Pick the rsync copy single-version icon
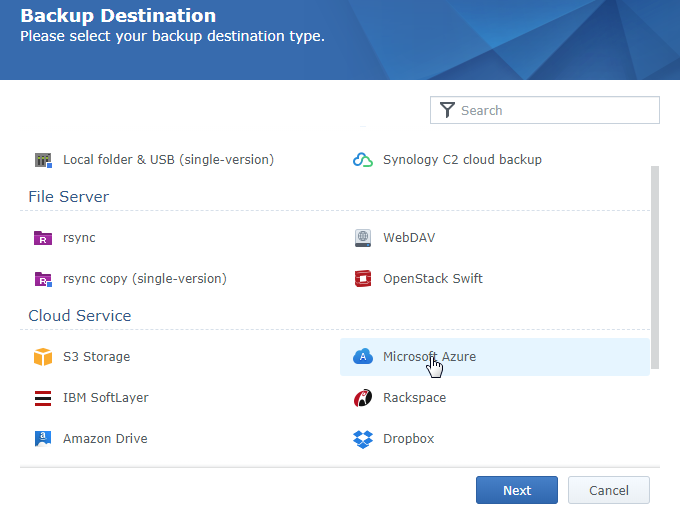The height and width of the screenshot is (512, 680). (43, 279)
